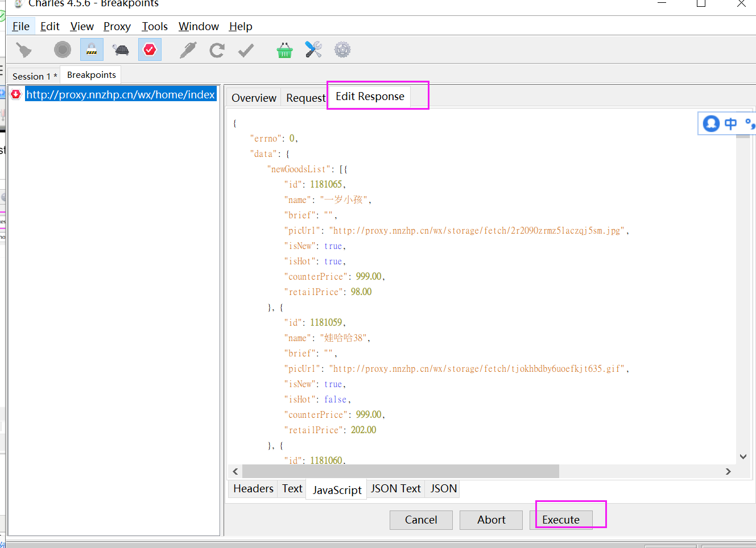Open the JSON tree view tab
756x548 pixels.
444,489
